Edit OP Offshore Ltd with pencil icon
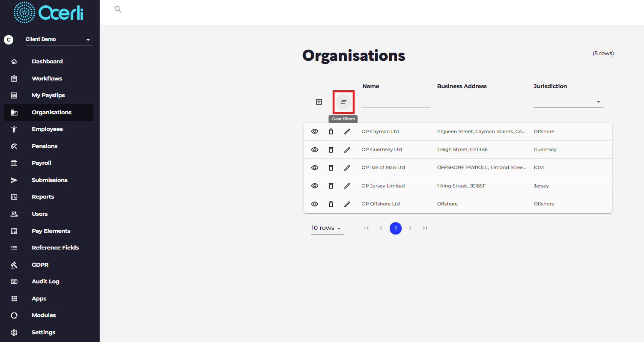Screen dimensions: 644x342 coord(347,204)
